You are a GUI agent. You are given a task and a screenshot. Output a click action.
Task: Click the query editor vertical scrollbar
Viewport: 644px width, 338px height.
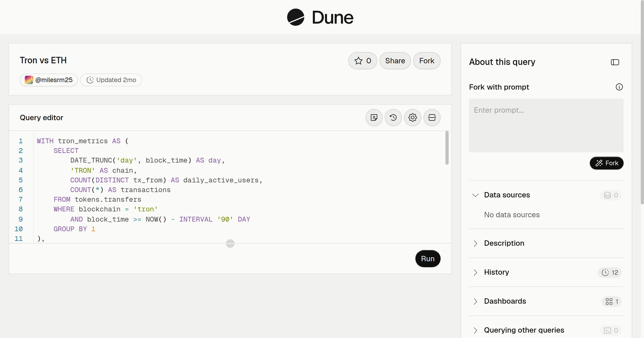point(447,148)
